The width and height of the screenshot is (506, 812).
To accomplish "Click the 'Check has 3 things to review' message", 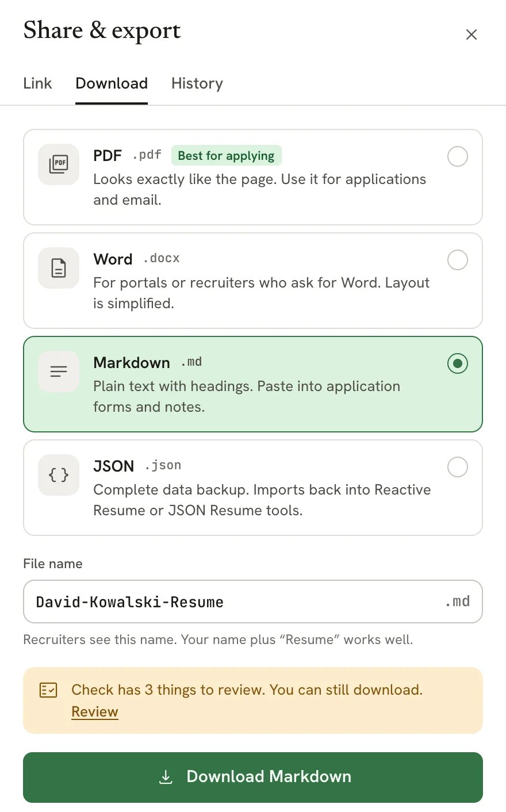I will click(247, 690).
